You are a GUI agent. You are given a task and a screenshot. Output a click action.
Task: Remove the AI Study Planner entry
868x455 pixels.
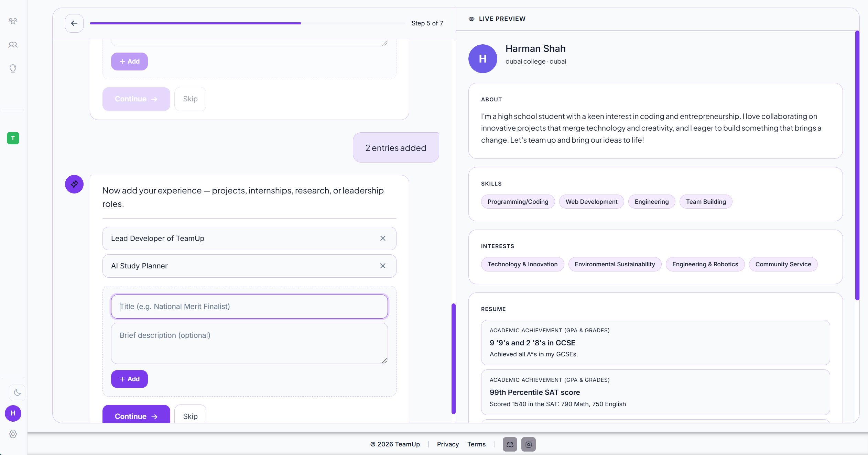click(383, 266)
